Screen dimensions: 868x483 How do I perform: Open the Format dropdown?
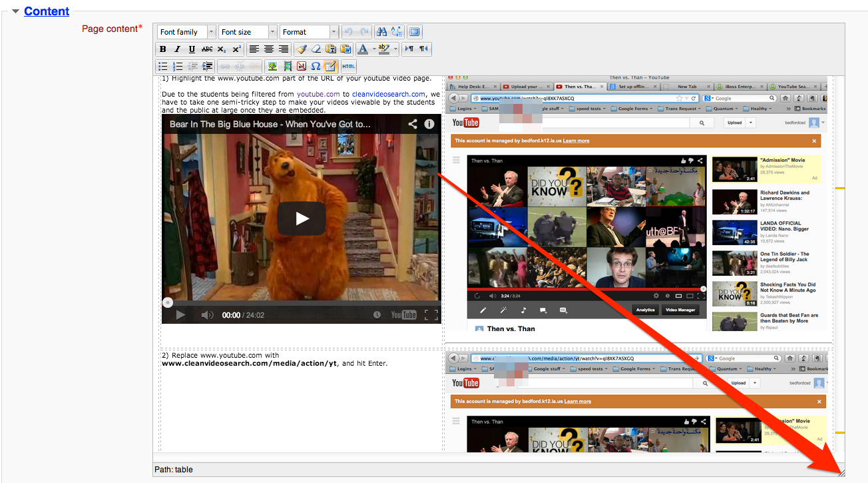coord(309,32)
